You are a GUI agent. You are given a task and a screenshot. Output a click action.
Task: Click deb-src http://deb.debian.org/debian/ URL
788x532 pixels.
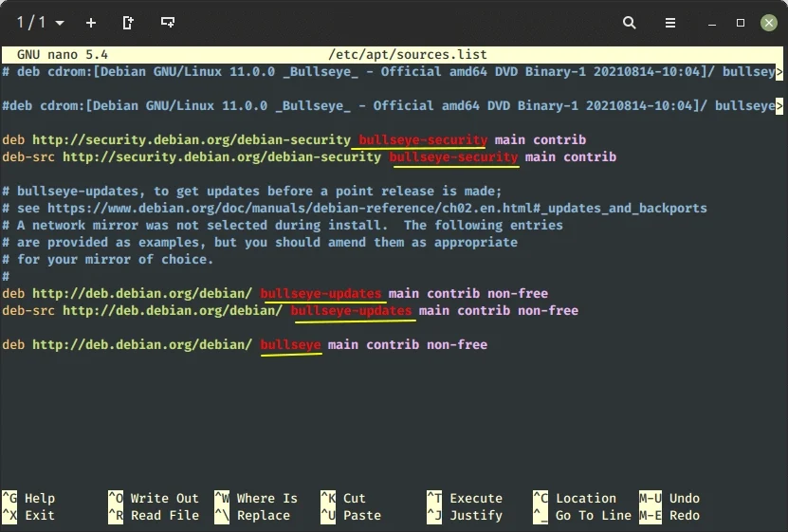coord(173,310)
